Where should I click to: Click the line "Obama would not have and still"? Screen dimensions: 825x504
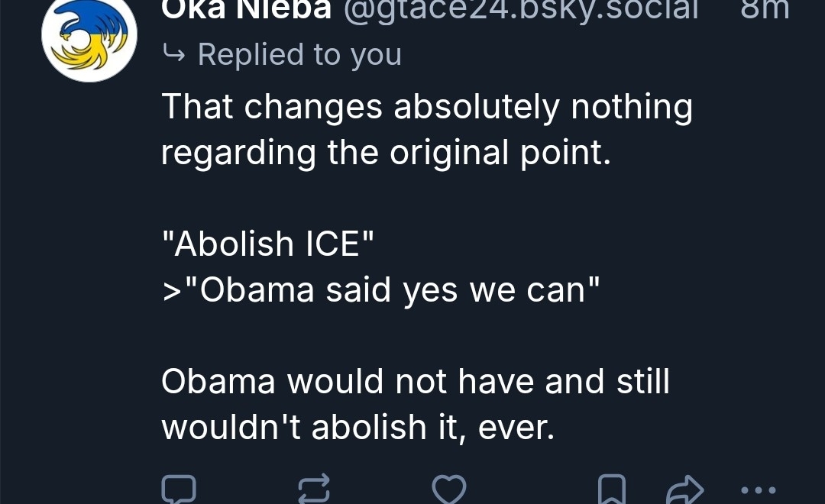pyautogui.click(x=415, y=382)
